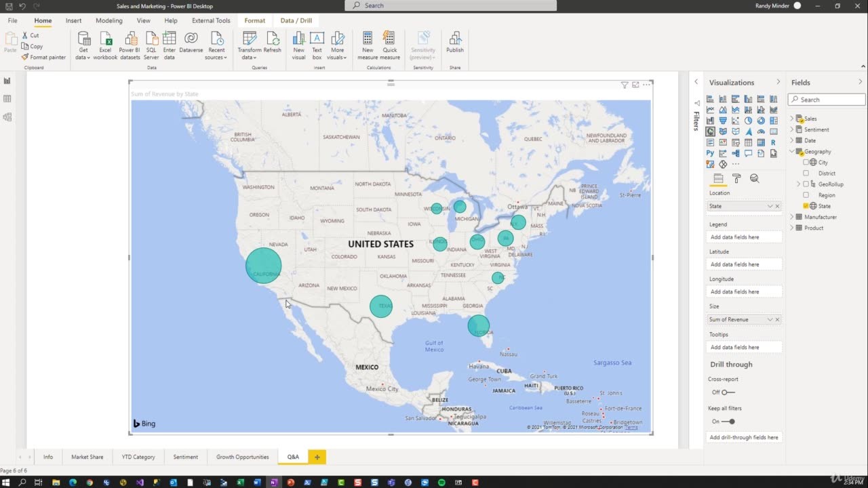Image resolution: width=868 pixels, height=488 pixels.
Task: Insert a New visual
Action: point(299,45)
